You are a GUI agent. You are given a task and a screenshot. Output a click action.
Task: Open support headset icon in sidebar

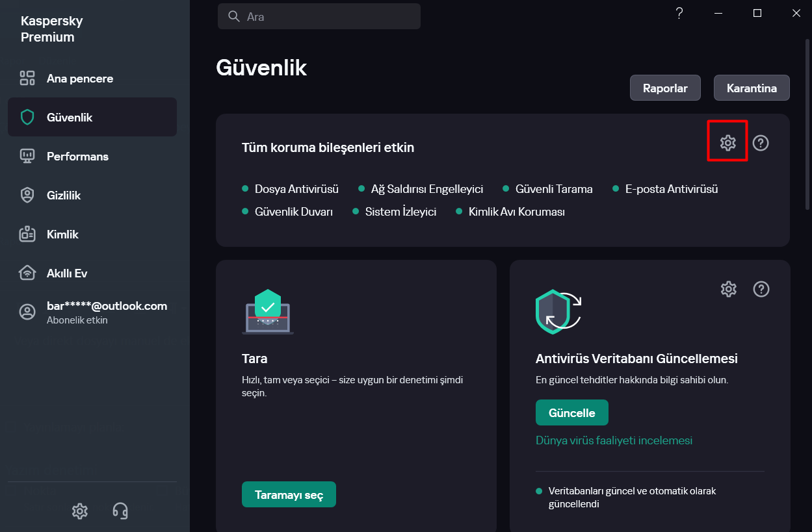pyautogui.click(x=120, y=511)
